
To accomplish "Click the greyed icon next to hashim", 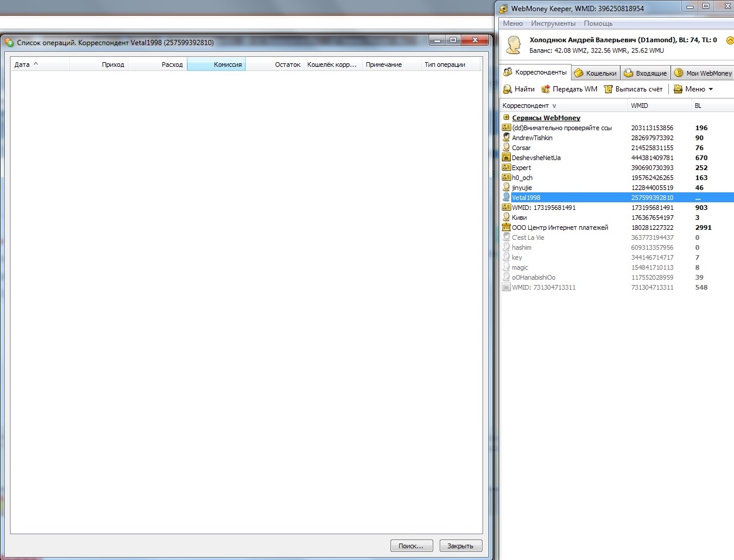I will click(x=507, y=247).
